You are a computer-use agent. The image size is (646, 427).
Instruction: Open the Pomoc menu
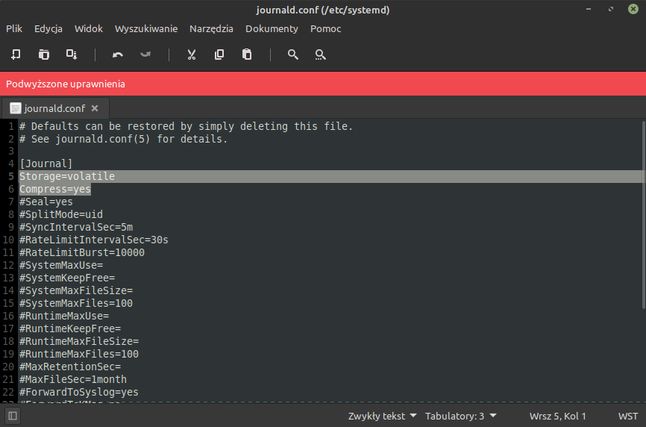click(325, 28)
